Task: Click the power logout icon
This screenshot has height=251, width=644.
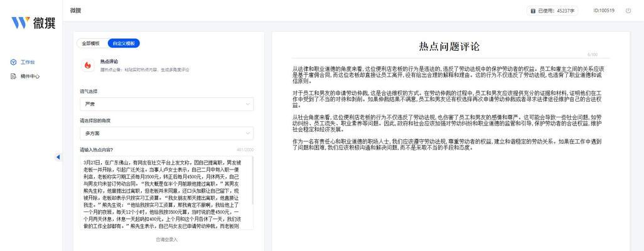Action: pos(628,11)
